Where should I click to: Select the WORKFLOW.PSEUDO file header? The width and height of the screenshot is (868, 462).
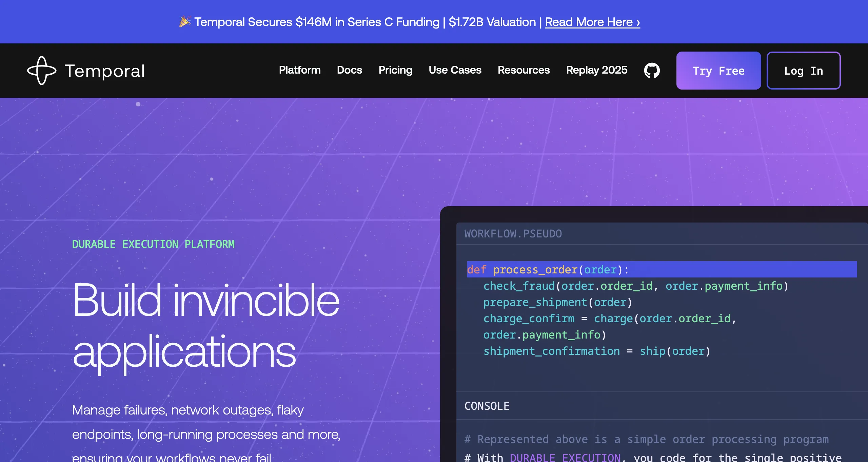point(513,234)
